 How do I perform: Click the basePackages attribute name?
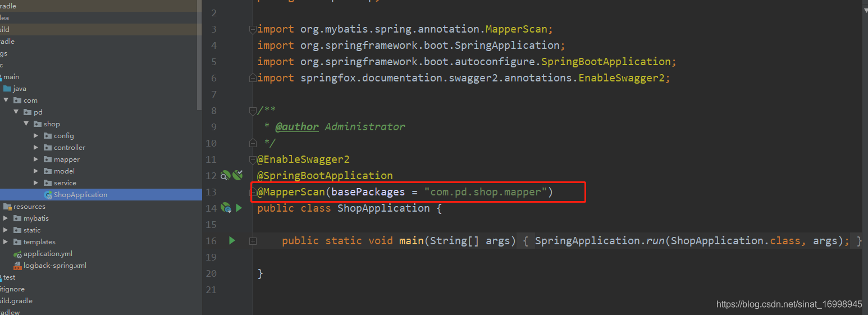368,192
